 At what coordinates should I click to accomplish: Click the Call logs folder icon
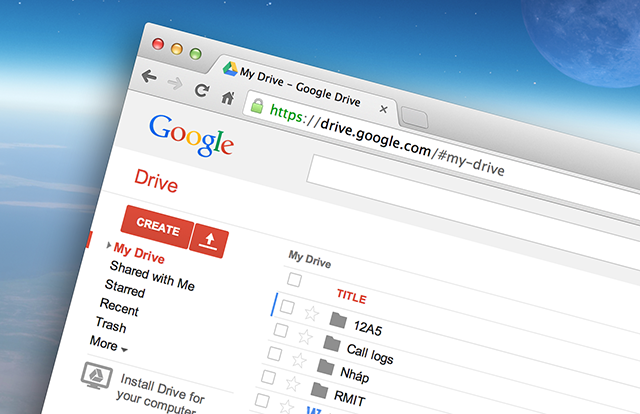pos(332,343)
